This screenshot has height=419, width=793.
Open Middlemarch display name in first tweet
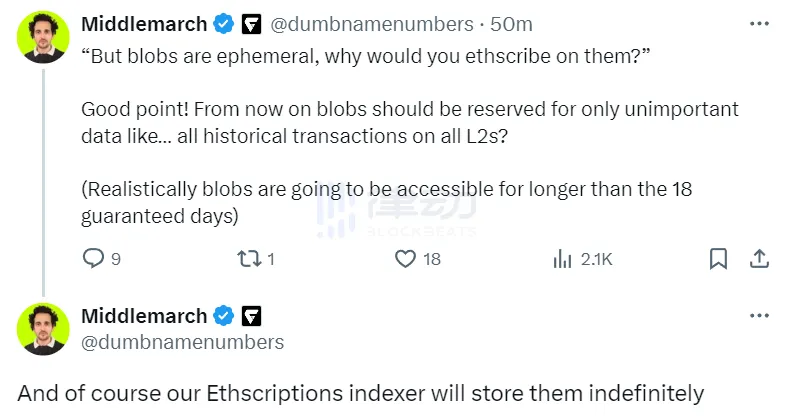click(x=143, y=23)
